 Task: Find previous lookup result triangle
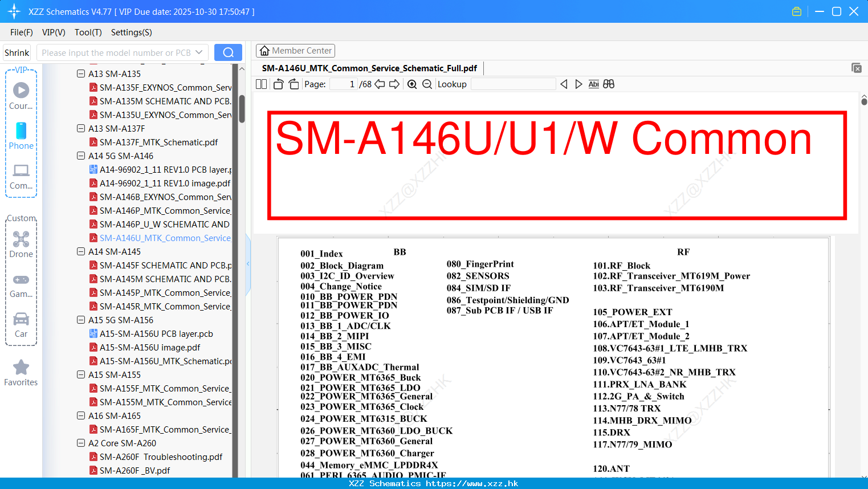(564, 84)
